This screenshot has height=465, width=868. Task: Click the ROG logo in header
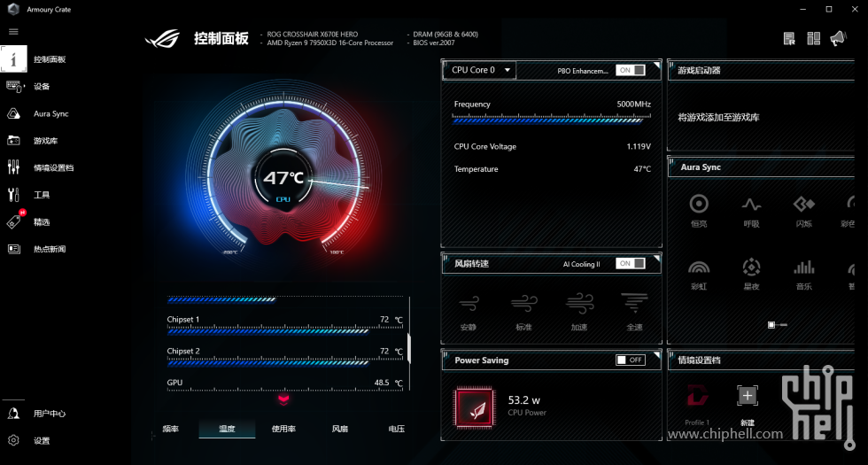coord(162,38)
